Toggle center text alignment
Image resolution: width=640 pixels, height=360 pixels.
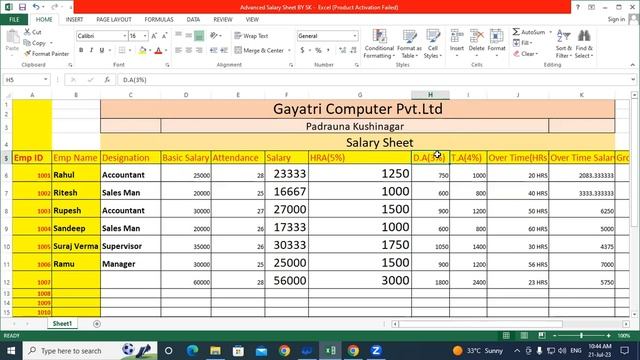pos(189,50)
